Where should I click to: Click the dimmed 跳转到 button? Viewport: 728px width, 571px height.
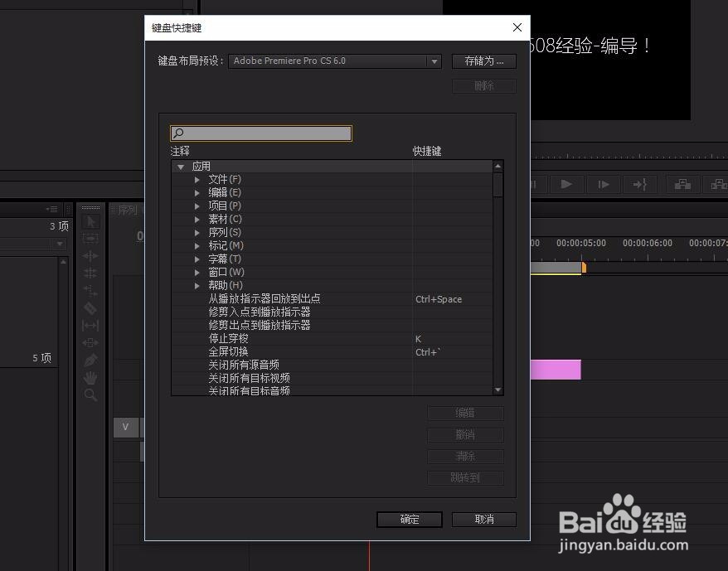click(x=465, y=477)
